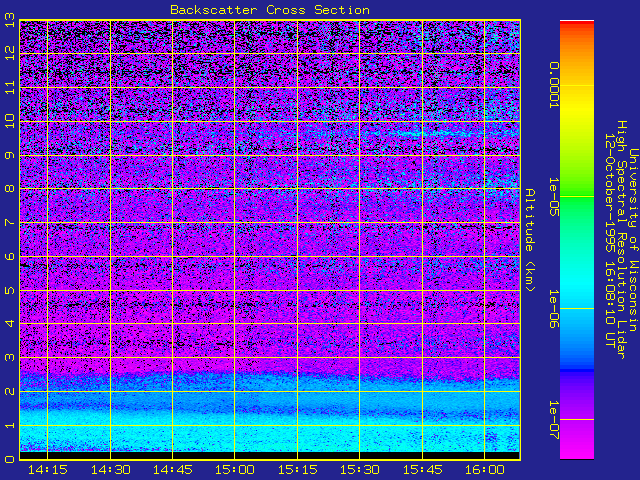Click the 1e-06 colorbar scale label
This screenshot has width=640, height=480.
553,309
